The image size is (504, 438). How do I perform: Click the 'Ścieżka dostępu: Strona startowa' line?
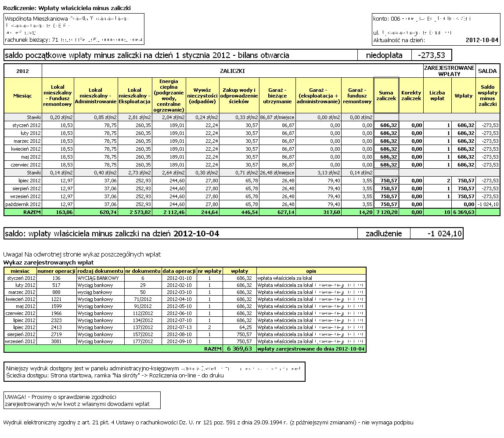115,376
